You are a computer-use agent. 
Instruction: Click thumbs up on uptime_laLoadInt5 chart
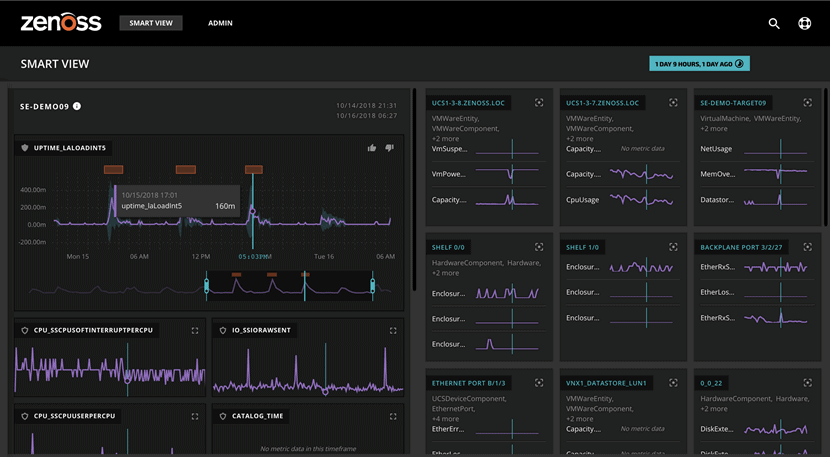(372, 148)
